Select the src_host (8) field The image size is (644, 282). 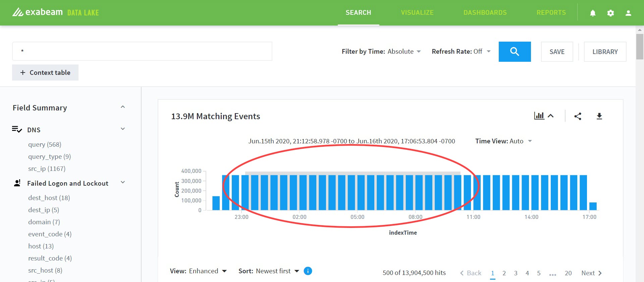tap(45, 270)
